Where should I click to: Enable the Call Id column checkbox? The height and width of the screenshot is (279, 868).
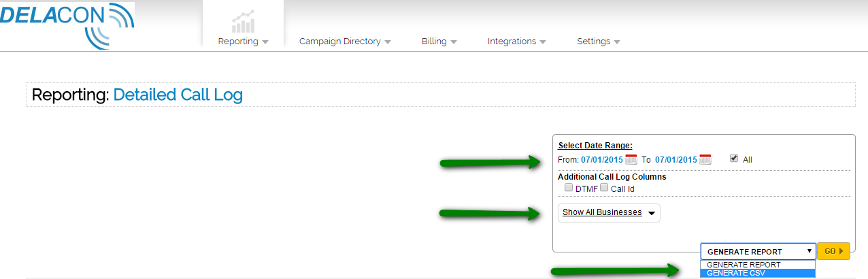604,188
